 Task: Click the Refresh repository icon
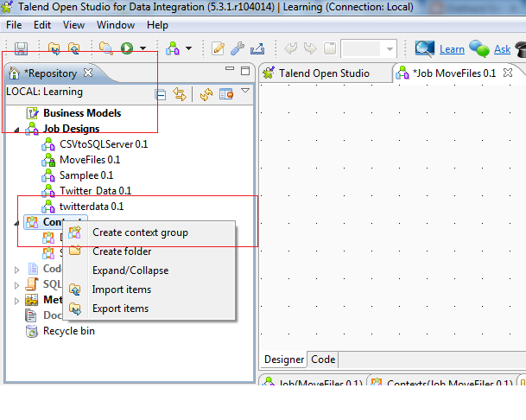(x=206, y=94)
